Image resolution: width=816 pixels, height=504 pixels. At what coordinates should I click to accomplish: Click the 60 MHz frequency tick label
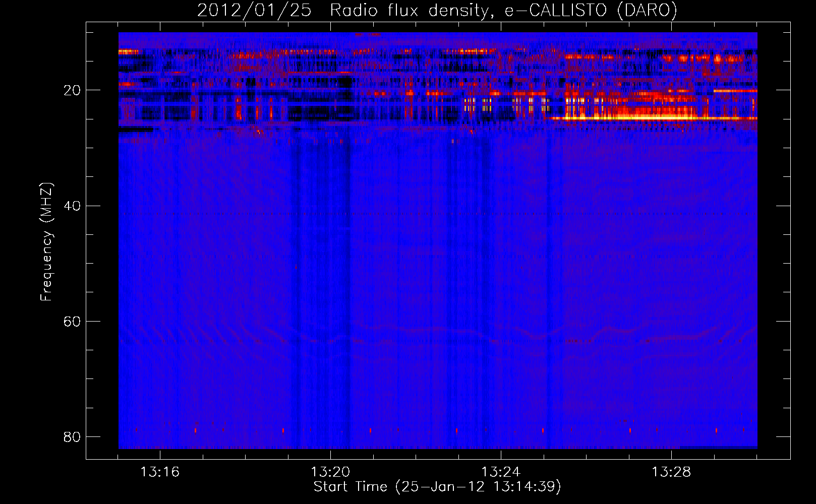(72, 321)
